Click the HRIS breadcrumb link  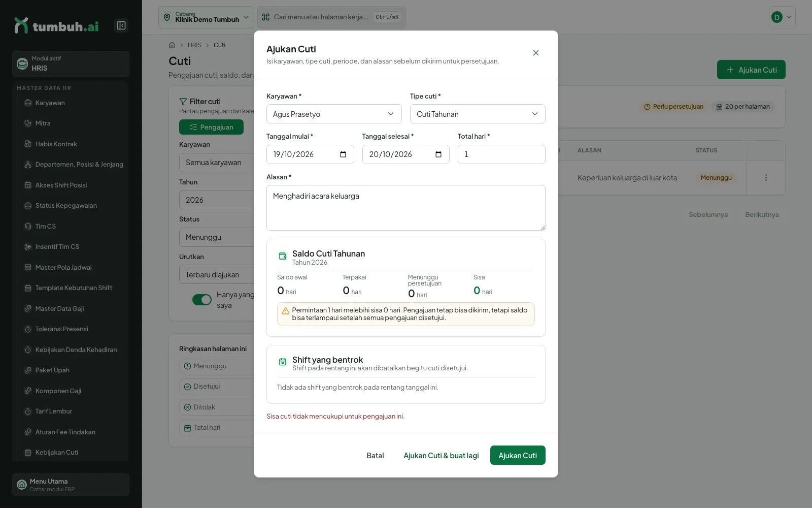(x=194, y=45)
